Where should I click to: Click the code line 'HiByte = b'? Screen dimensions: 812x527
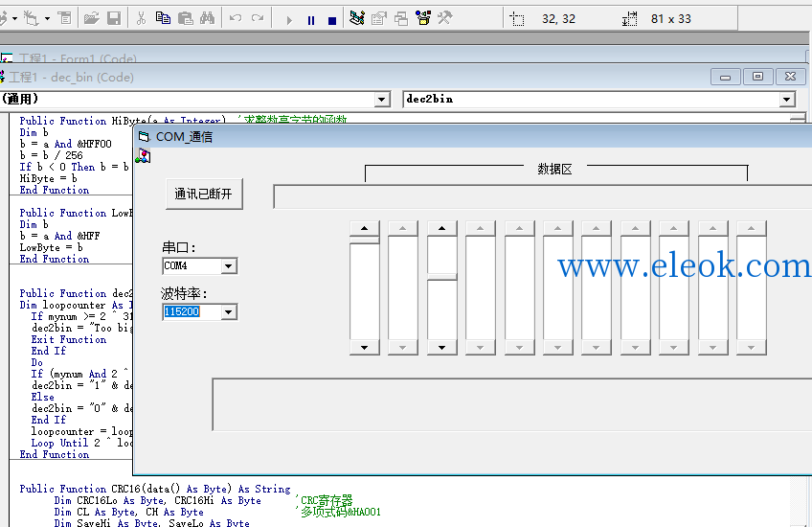pyautogui.click(x=48, y=178)
